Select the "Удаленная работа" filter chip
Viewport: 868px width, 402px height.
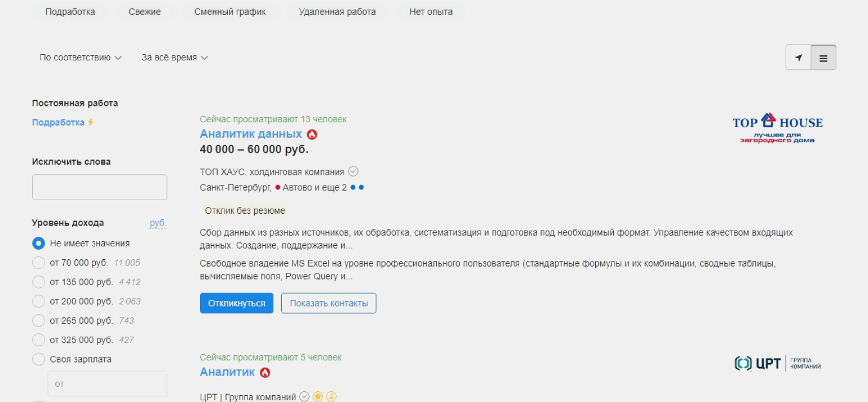pyautogui.click(x=337, y=12)
